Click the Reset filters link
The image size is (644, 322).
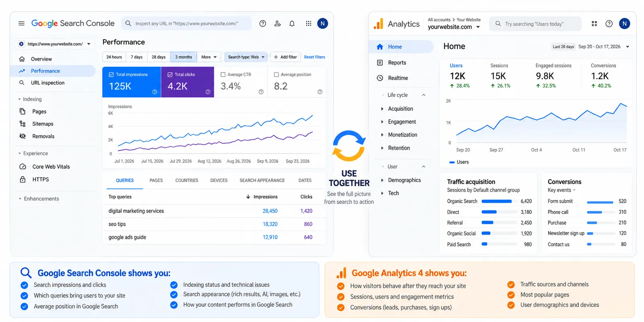tap(314, 57)
